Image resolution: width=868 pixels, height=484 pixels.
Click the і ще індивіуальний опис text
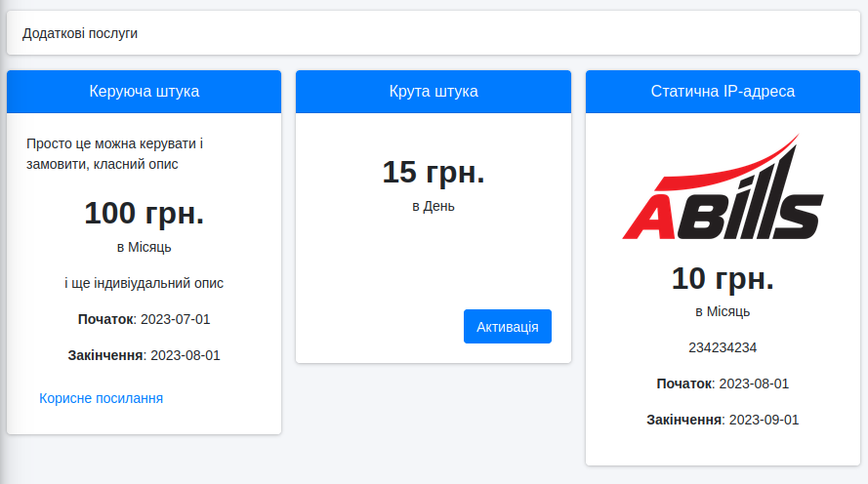coord(144,283)
